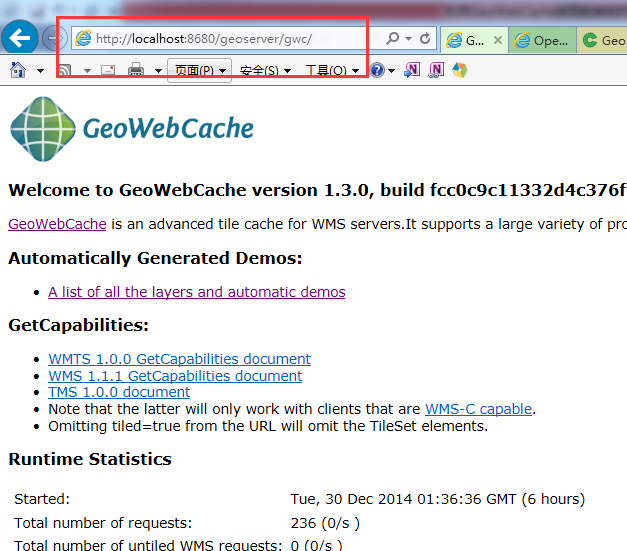Expand the Print dropdown arrow

[158, 71]
